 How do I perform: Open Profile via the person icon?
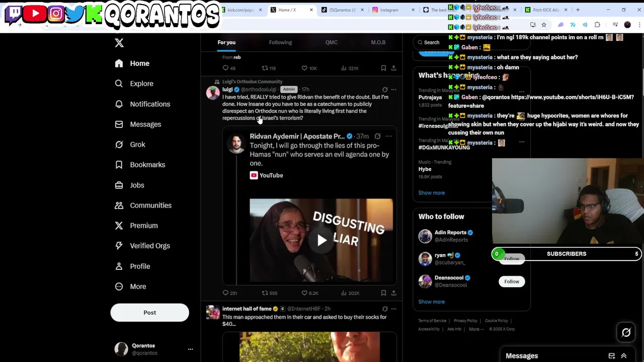coord(119,266)
